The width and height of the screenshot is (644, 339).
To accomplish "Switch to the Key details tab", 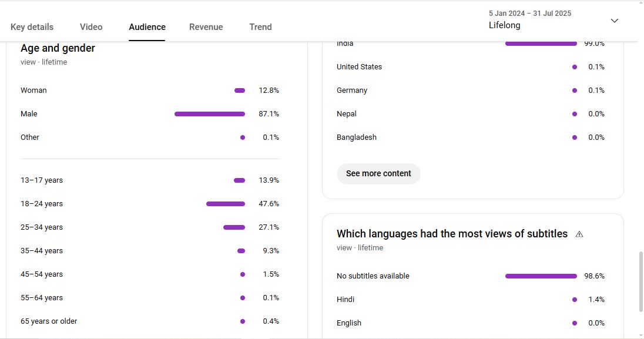I will 32,27.
